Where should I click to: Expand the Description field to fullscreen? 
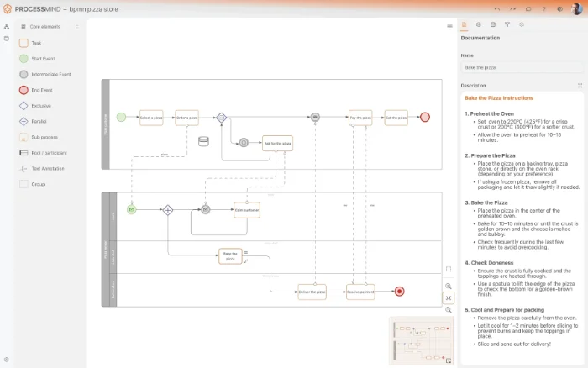[x=580, y=86]
